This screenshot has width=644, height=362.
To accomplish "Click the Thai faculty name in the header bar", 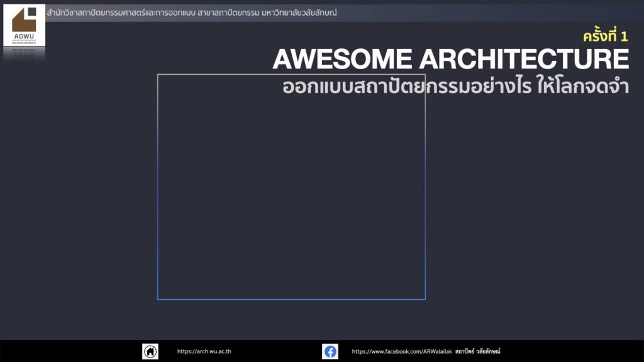I will click(121, 13).
